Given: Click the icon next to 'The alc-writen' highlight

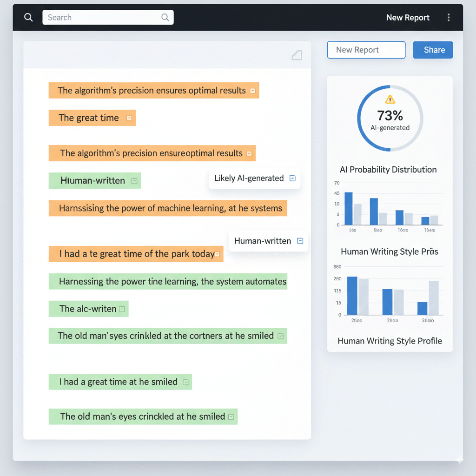Looking at the screenshot, I should click(x=122, y=309).
